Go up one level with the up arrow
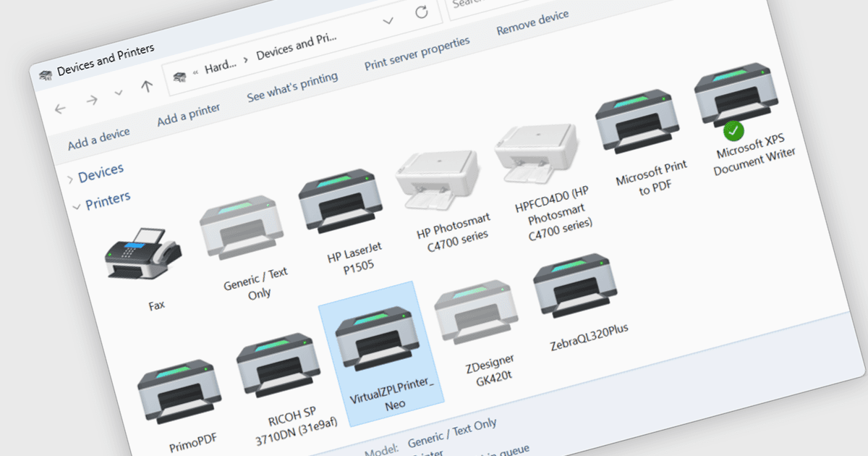The width and height of the screenshot is (868, 456). tap(147, 86)
